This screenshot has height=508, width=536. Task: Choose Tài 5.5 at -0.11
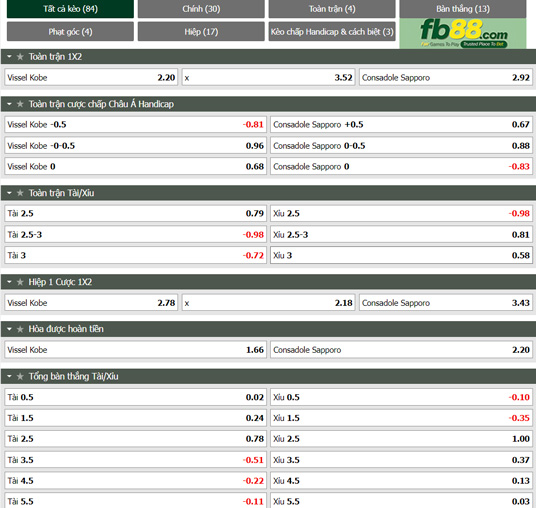135,500
